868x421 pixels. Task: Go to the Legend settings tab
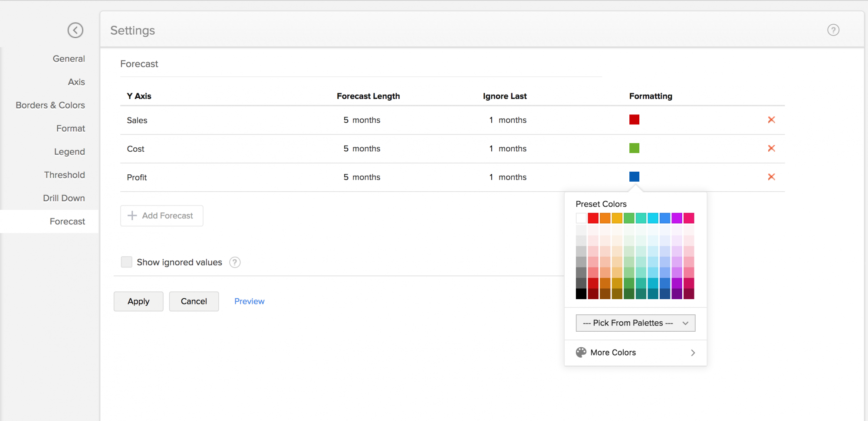69,152
